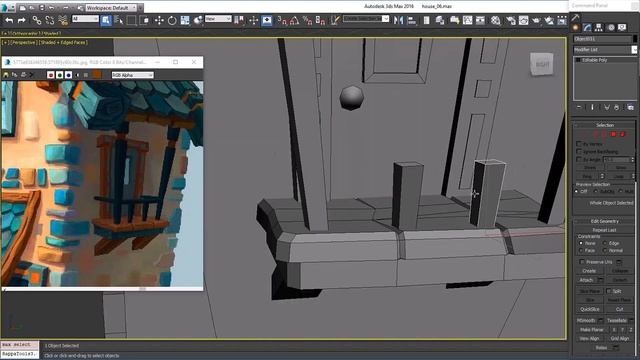Open the Schematic View icon
640x360 pixels.
(x=480, y=20)
